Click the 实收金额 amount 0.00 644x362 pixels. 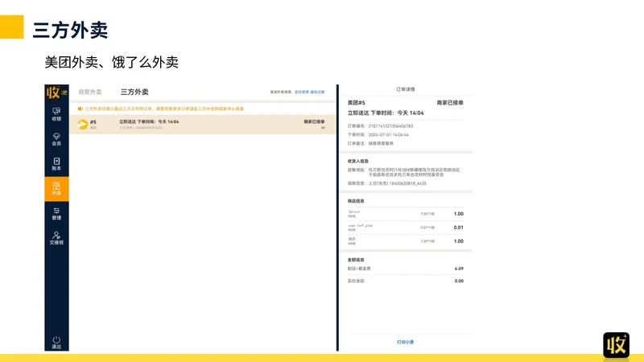pyautogui.click(x=459, y=281)
